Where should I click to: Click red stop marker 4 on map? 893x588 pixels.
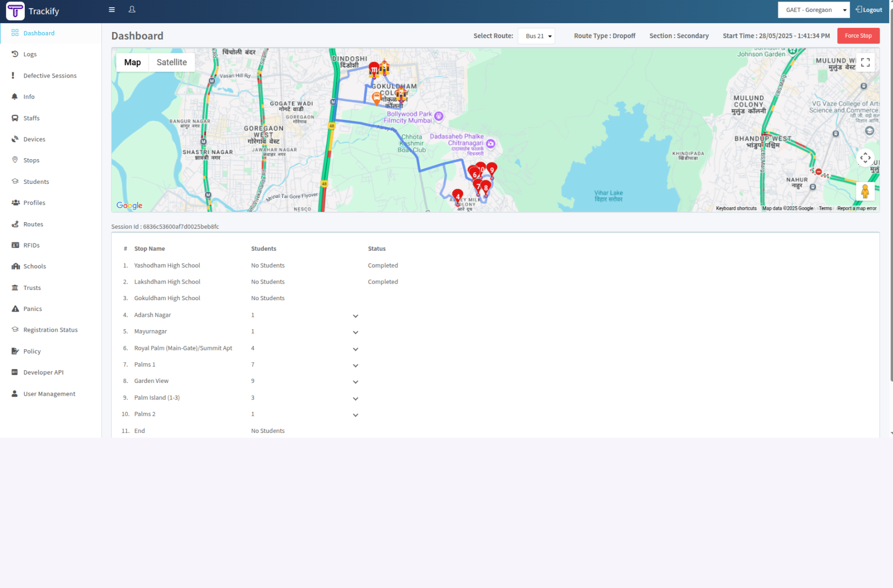pos(457,197)
